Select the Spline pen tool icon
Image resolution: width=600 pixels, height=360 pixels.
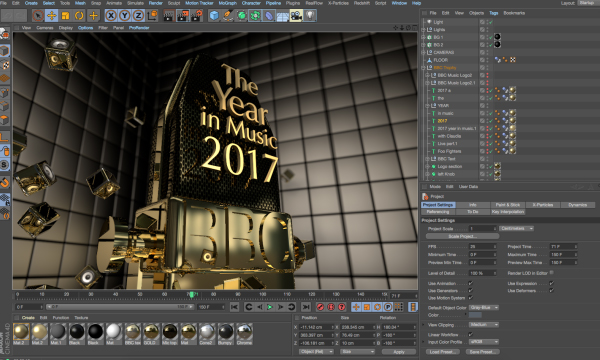click(228, 16)
